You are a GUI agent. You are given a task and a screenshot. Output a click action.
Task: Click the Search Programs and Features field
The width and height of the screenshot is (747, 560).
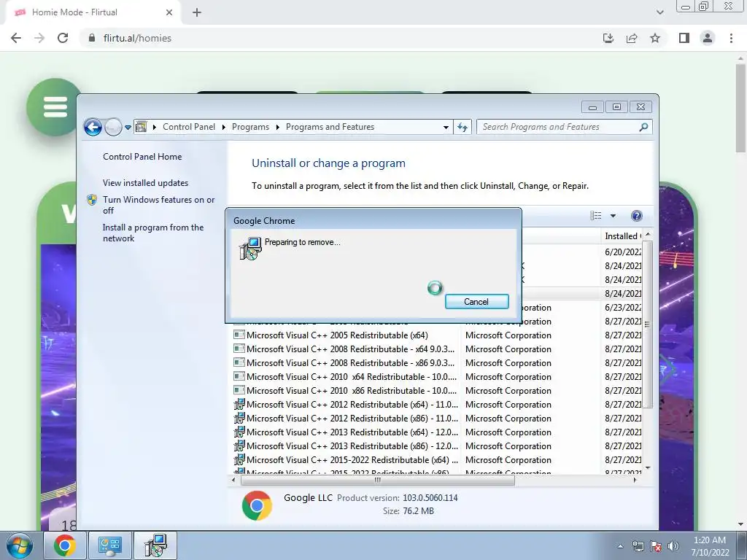pos(564,127)
